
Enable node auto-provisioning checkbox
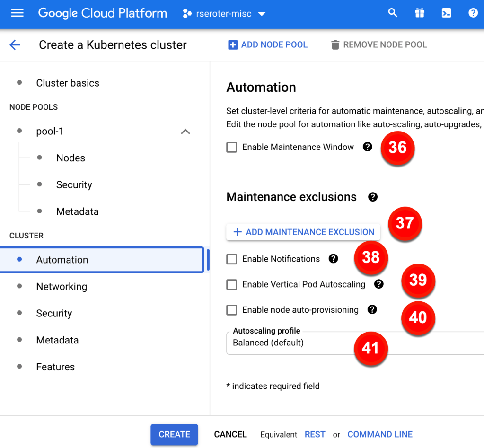[x=231, y=310]
